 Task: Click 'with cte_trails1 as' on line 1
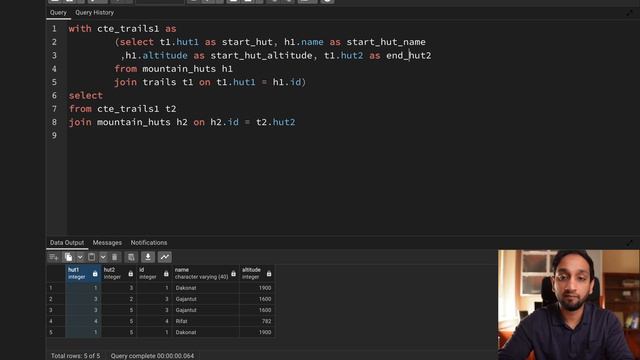pyautogui.click(x=122, y=29)
